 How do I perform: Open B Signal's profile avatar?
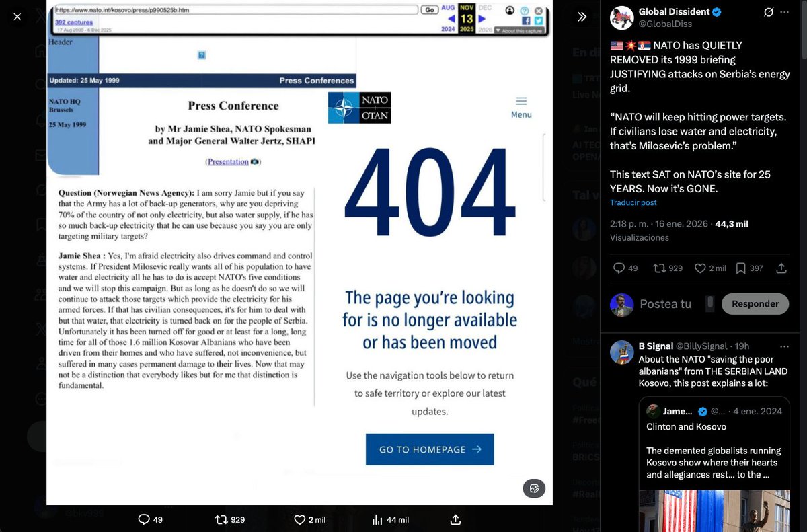[x=622, y=352]
